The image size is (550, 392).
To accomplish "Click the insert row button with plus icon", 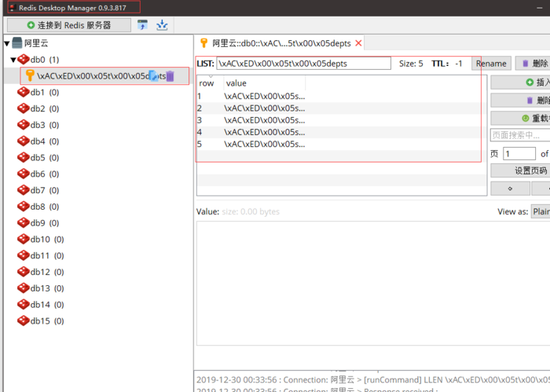I will point(520,82).
